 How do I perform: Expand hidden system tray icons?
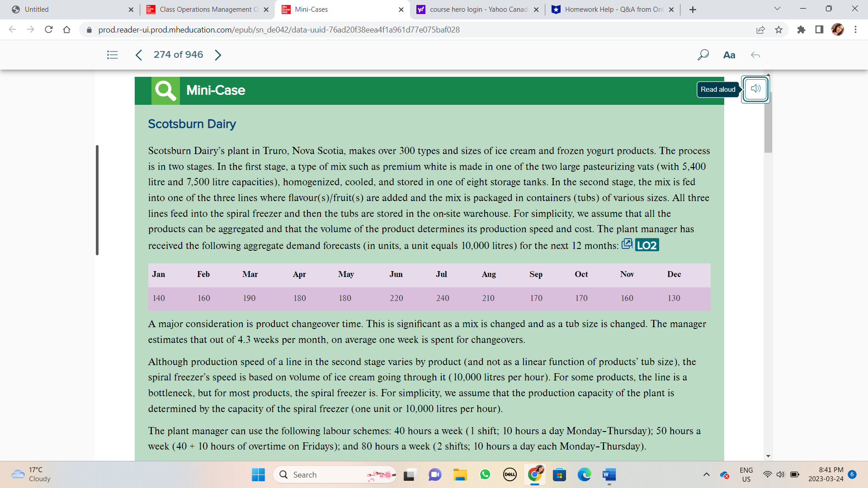tap(707, 474)
